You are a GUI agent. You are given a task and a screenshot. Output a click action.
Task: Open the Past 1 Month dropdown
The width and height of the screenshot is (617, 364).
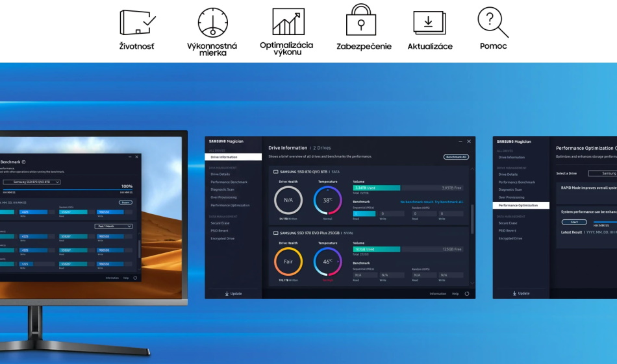113,226
